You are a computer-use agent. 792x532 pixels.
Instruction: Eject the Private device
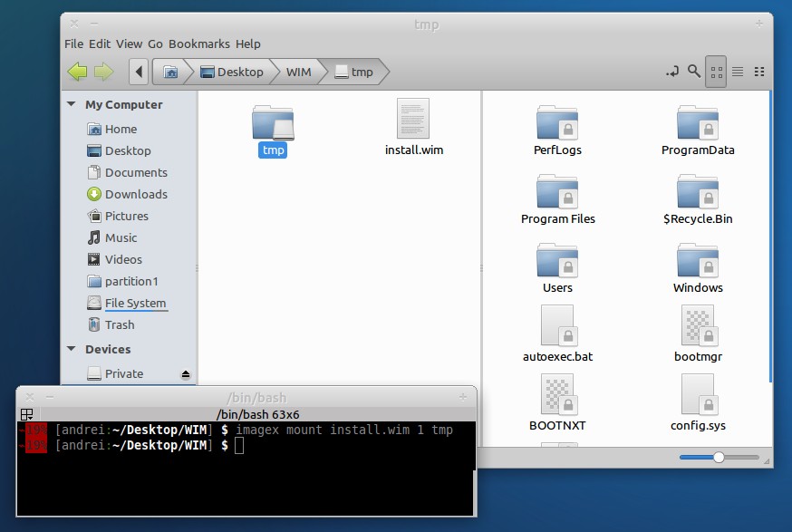pos(186,374)
